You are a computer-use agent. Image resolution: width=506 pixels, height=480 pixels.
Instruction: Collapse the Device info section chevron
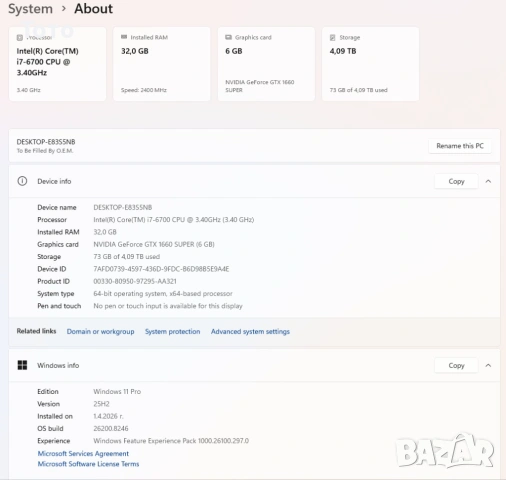[488, 181]
